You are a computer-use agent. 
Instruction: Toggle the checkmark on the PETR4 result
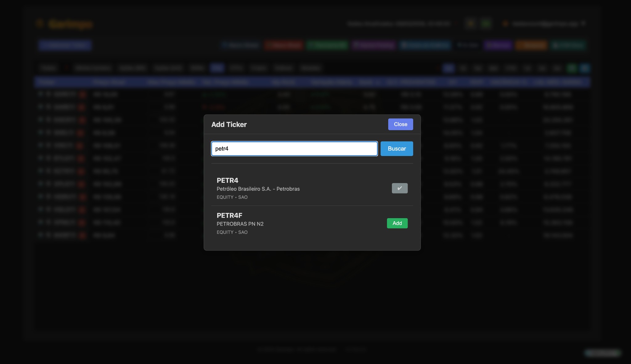click(399, 188)
